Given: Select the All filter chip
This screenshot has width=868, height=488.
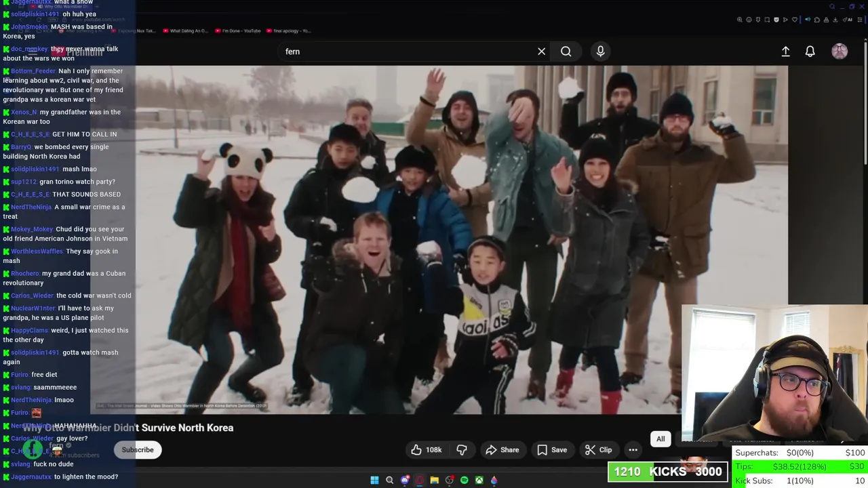Looking at the screenshot, I should tap(660, 439).
